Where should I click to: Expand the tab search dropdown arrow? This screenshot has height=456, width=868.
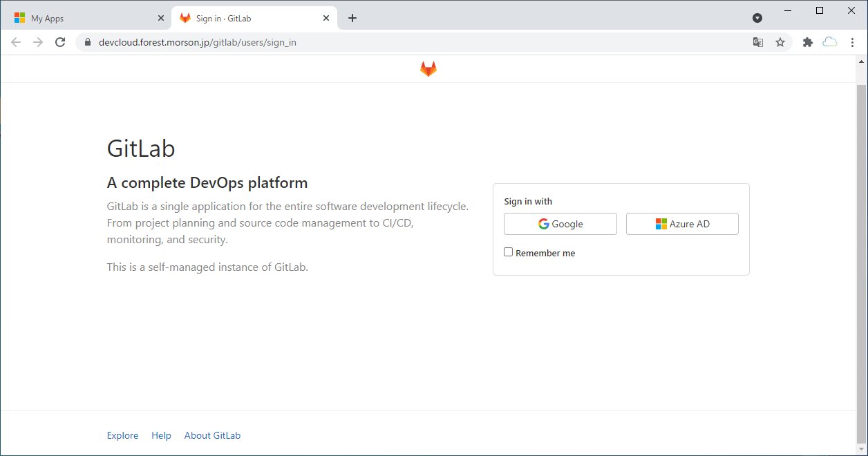click(x=757, y=18)
